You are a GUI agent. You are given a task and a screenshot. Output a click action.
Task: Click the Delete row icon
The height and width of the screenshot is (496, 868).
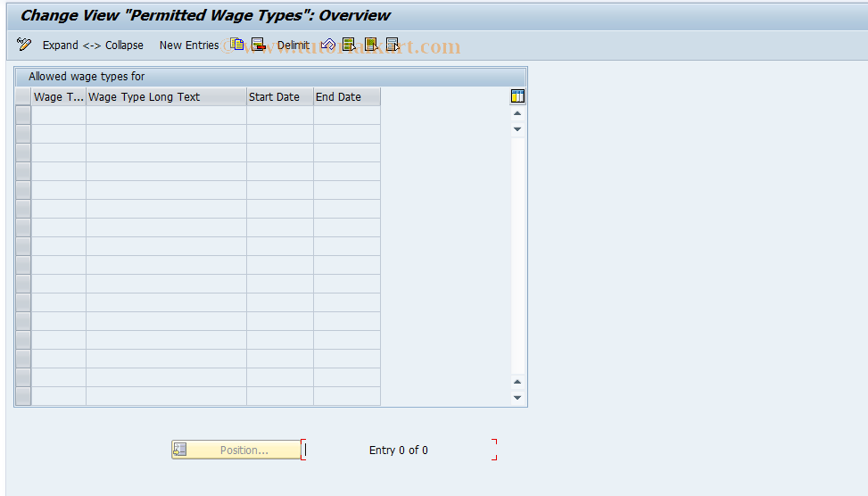point(258,45)
